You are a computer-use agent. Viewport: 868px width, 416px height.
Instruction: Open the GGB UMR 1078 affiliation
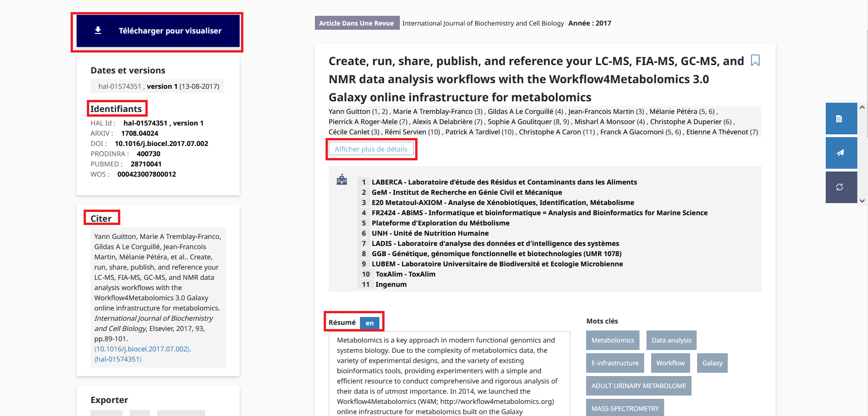[x=496, y=254]
